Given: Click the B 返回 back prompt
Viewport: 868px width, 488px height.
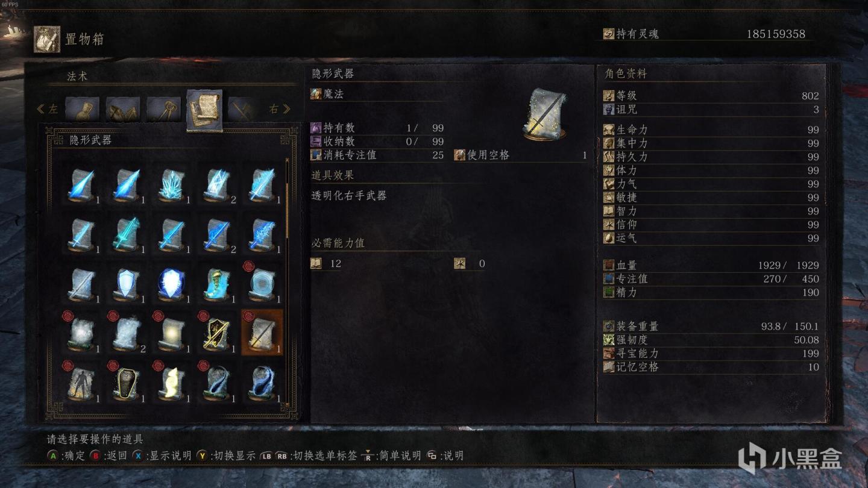Looking at the screenshot, I should click(x=109, y=455).
